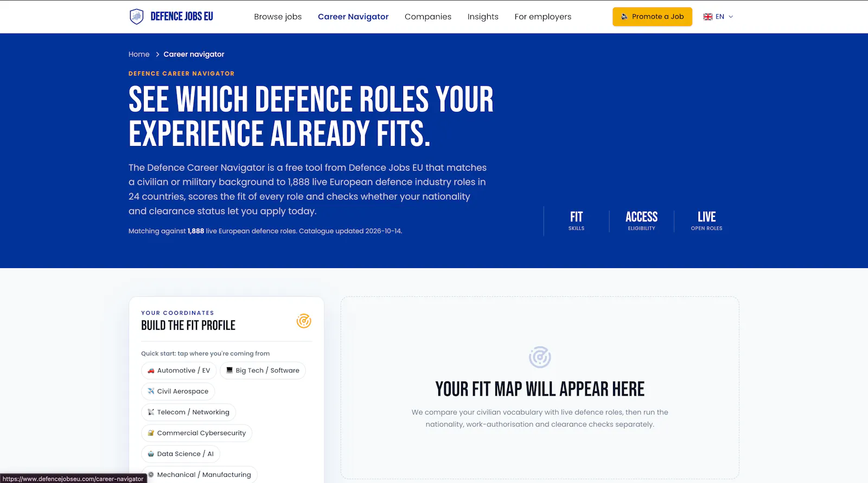Select the Commercial Cybersecurity chip
Viewport: 868px width, 483px height.
click(196, 433)
